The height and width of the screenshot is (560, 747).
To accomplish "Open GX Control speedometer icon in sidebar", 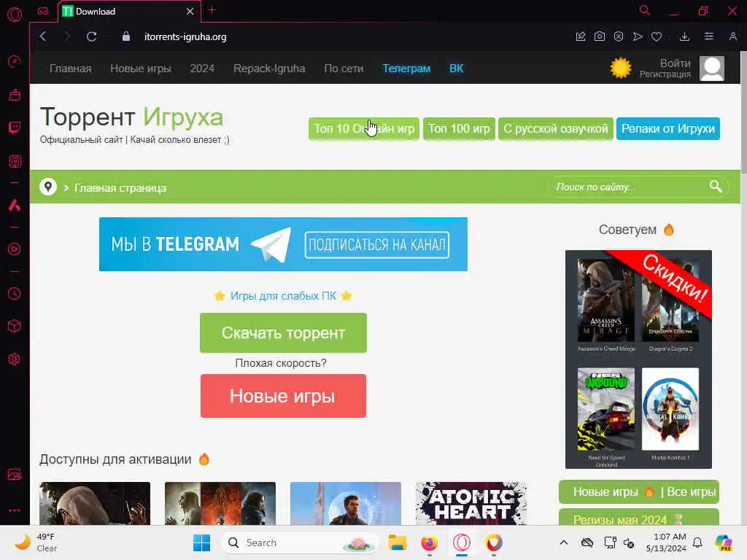I will click(x=15, y=61).
